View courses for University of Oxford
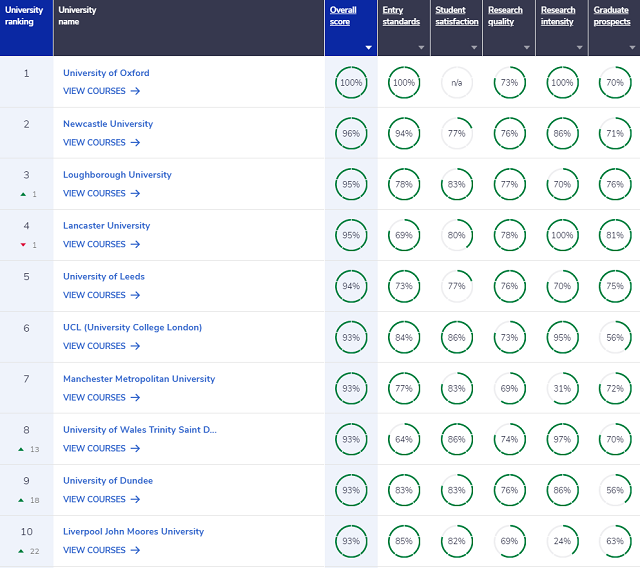Viewport: 640px width, 568px height. click(x=101, y=91)
